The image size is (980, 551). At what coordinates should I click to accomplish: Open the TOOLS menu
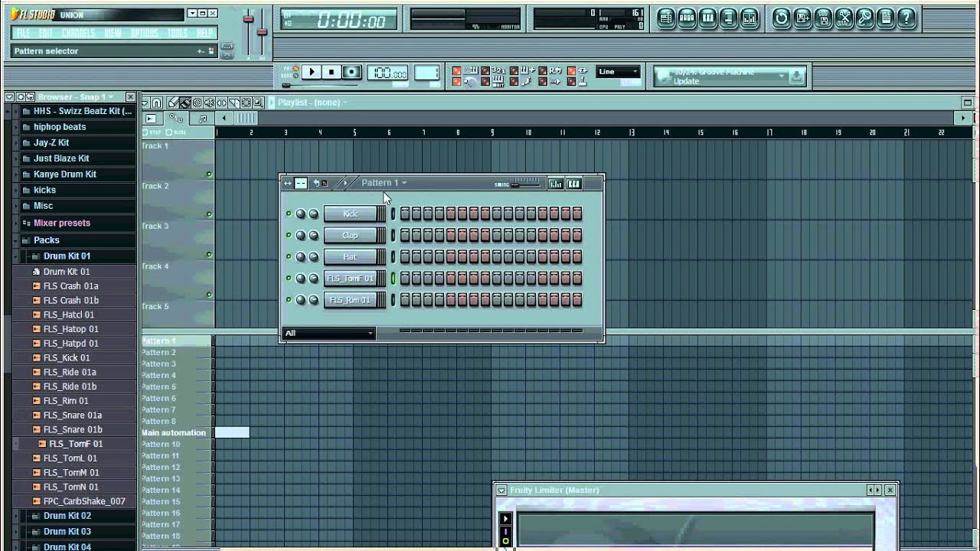[x=178, y=33]
